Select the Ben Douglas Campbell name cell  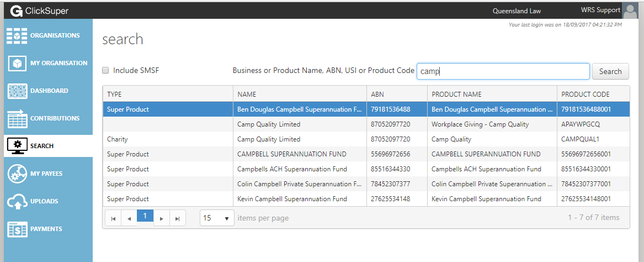point(300,109)
